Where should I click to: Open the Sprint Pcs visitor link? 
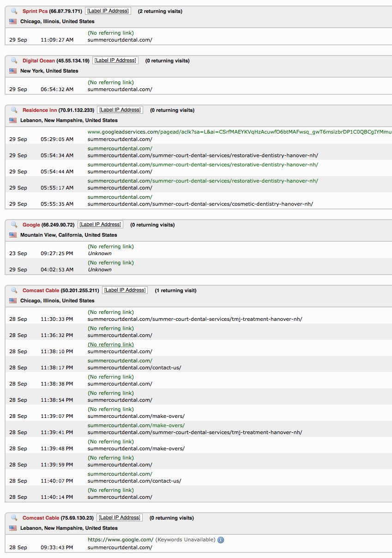35,11
